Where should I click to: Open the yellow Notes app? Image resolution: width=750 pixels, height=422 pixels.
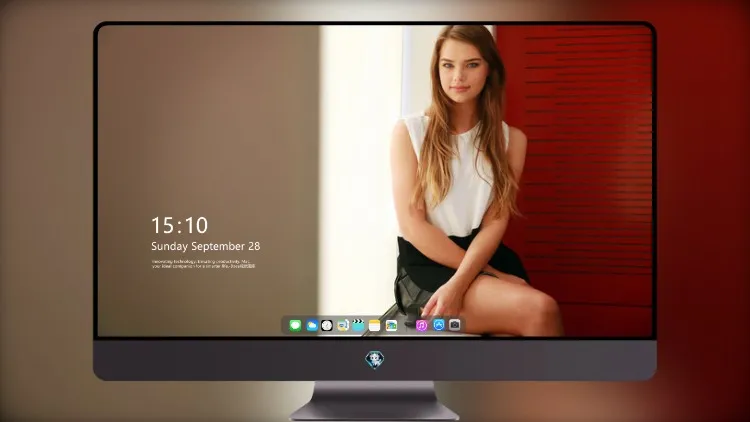[x=375, y=325]
